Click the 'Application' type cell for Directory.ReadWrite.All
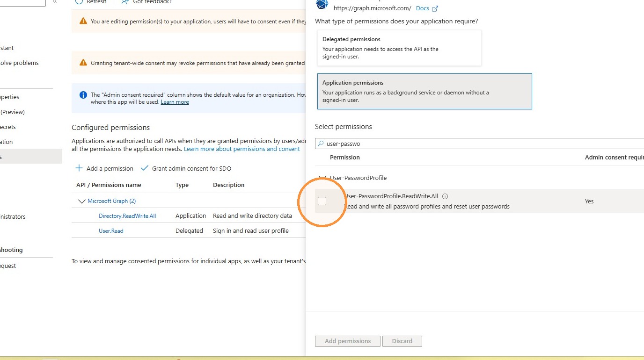The width and height of the screenshot is (644, 360). [x=190, y=216]
